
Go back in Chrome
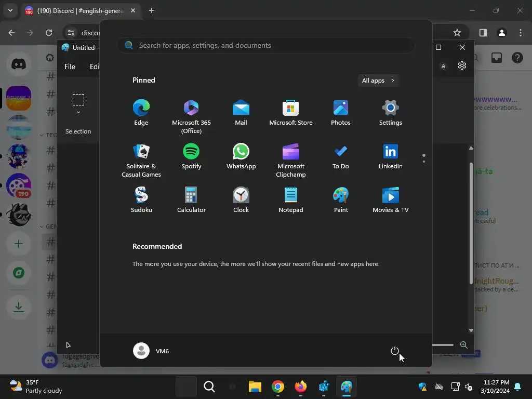pos(11,33)
